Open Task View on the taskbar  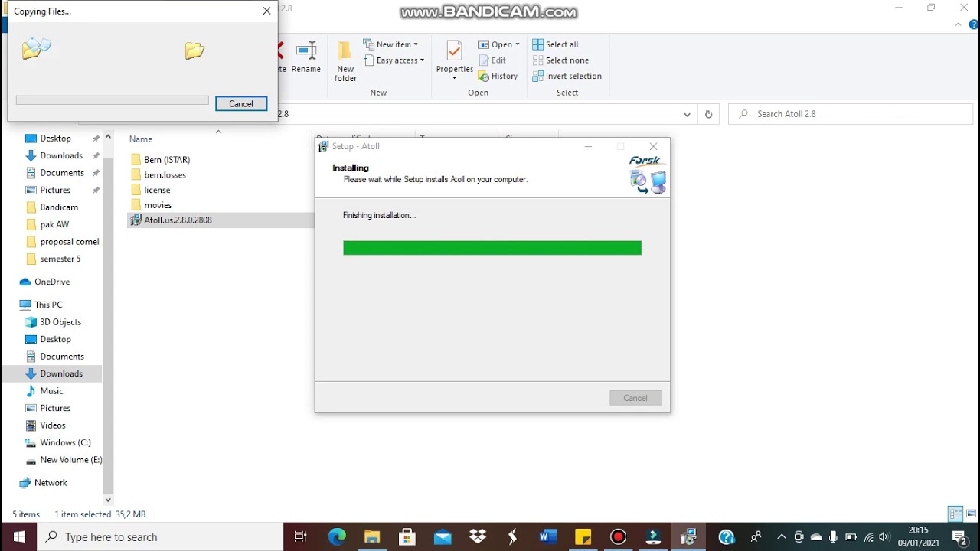300,536
